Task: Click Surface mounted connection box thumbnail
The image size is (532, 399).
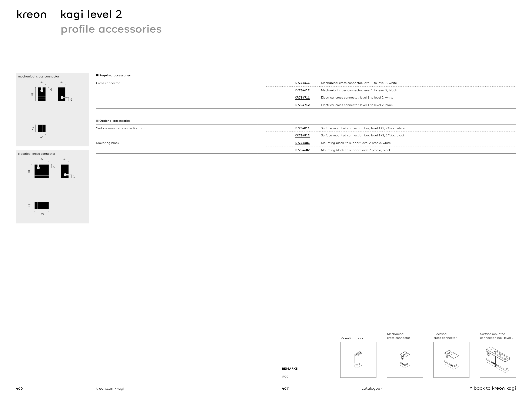Action: [x=498, y=360]
